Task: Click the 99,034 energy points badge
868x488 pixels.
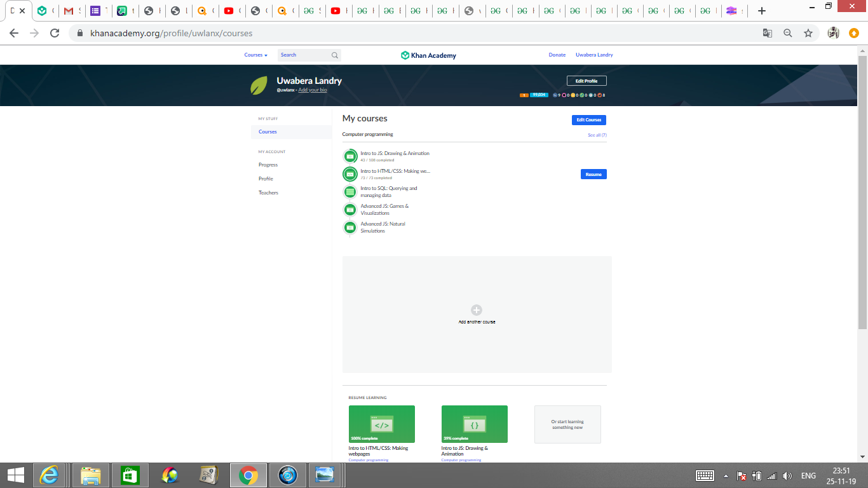Action: 539,95
